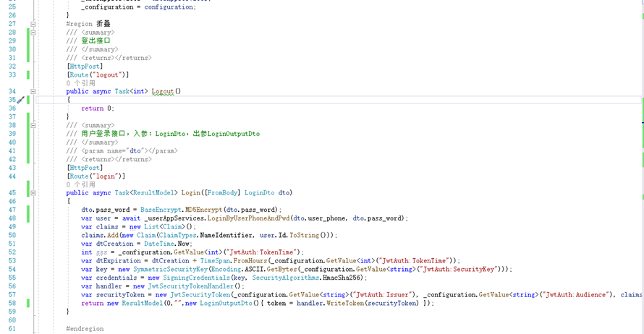Viewport: 644px width, 334px height.
Task: Click the TimeSpan type on line 53
Action: pos(215,261)
